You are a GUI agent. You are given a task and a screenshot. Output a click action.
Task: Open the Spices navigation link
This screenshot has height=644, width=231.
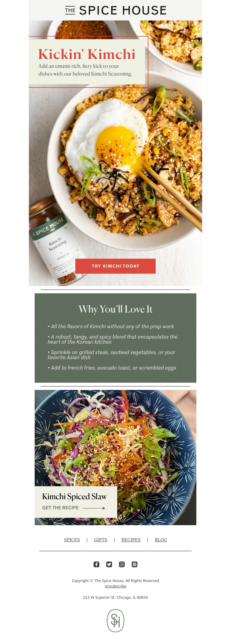pos(72,540)
